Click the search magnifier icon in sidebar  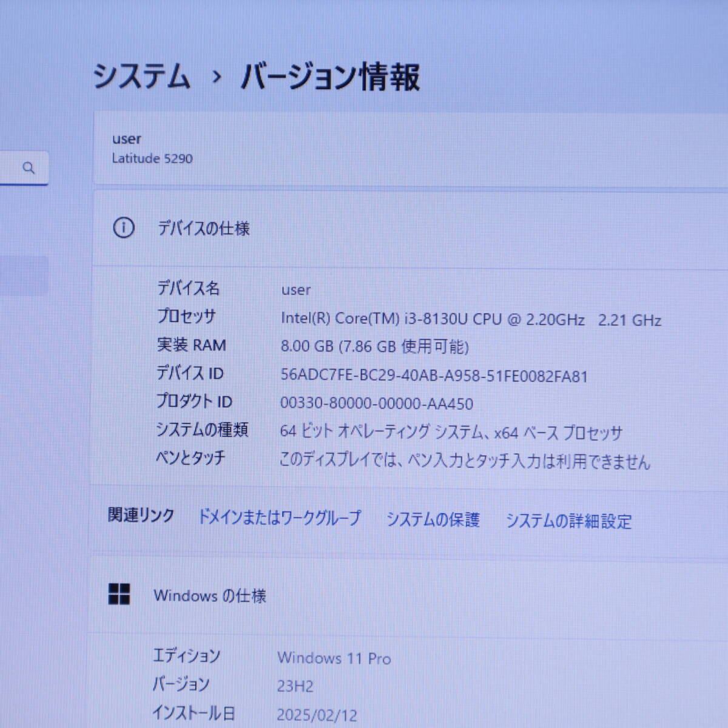[x=29, y=168]
